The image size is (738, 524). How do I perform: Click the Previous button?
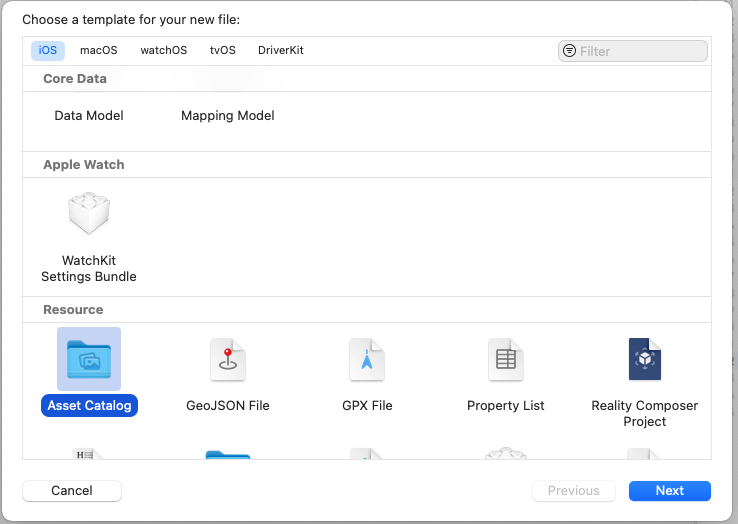574,491
